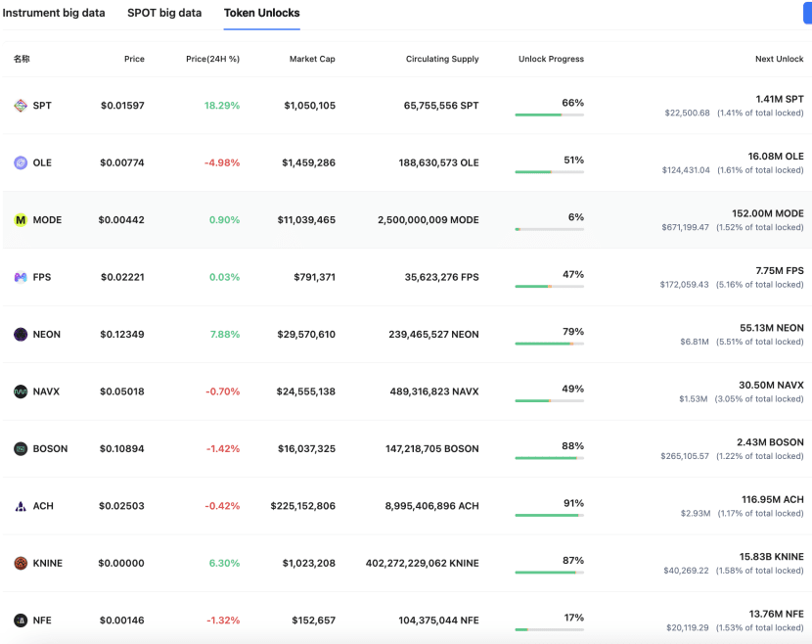
Task: Click the KNINE token icon
Action: (x=21, y=564)
